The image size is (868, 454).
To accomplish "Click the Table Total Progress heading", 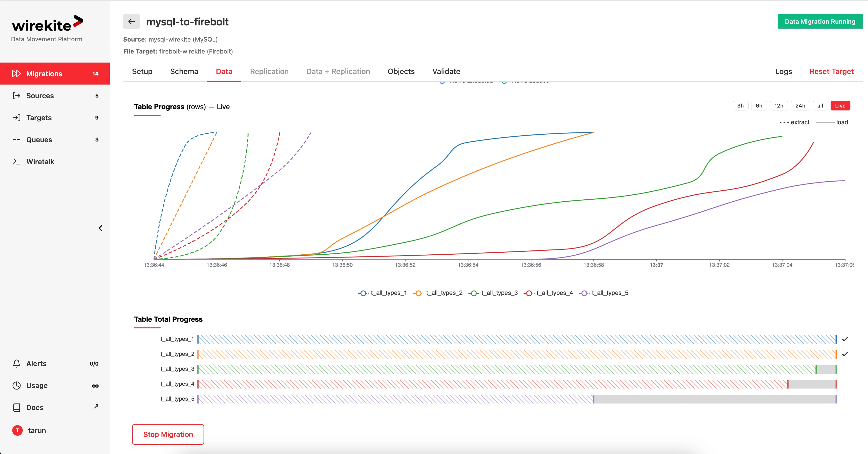I will click(x=168, y=319).
